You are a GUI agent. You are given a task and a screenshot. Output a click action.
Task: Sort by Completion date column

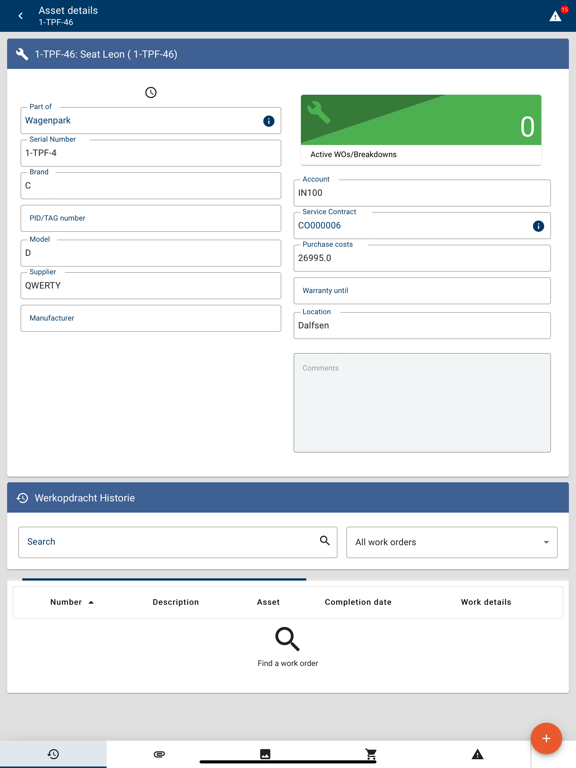(x=358, y=602)
